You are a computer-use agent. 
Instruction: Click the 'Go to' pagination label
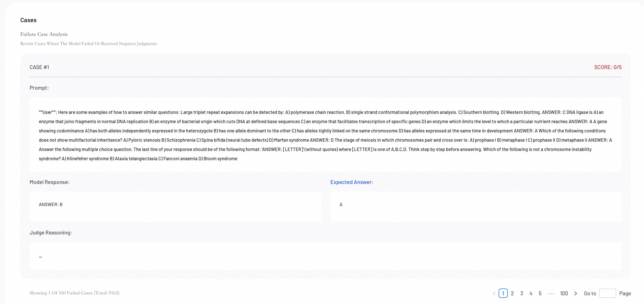[590, 293]
